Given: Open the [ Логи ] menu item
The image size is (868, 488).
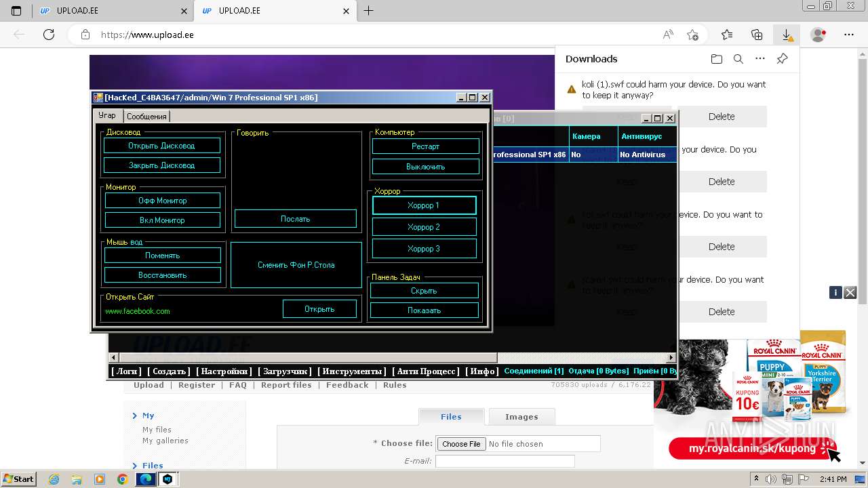Looking at the screenshot, I should coord(127,371).
